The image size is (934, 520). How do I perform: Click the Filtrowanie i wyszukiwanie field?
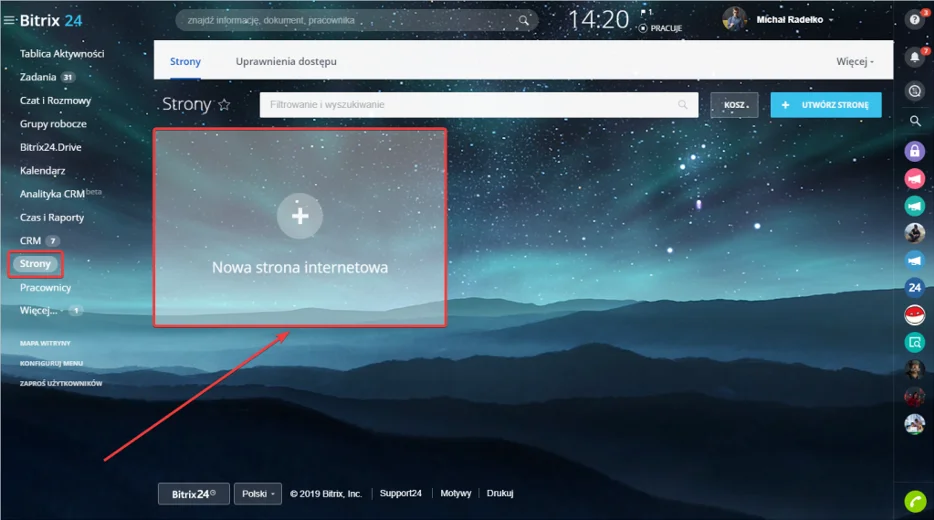pyautogui.click(x=465, y=105)
